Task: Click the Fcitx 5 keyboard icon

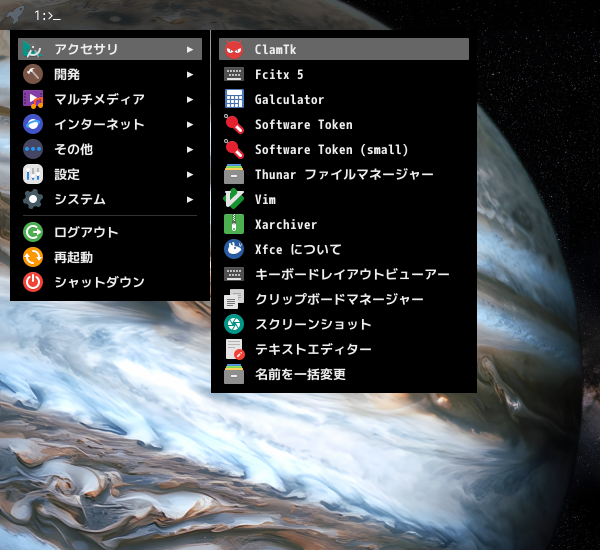Action: (x=234, y=74)
